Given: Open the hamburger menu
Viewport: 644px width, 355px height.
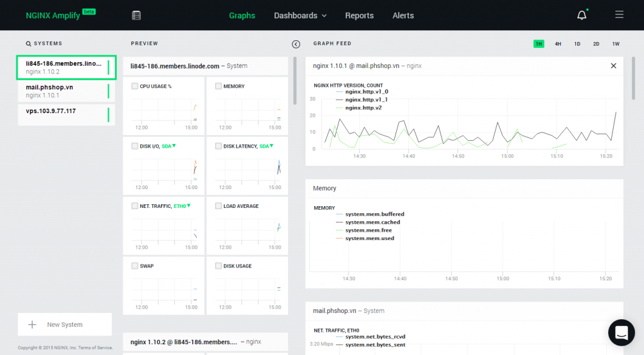Looking at the screenshot, I should coord(619,15).
